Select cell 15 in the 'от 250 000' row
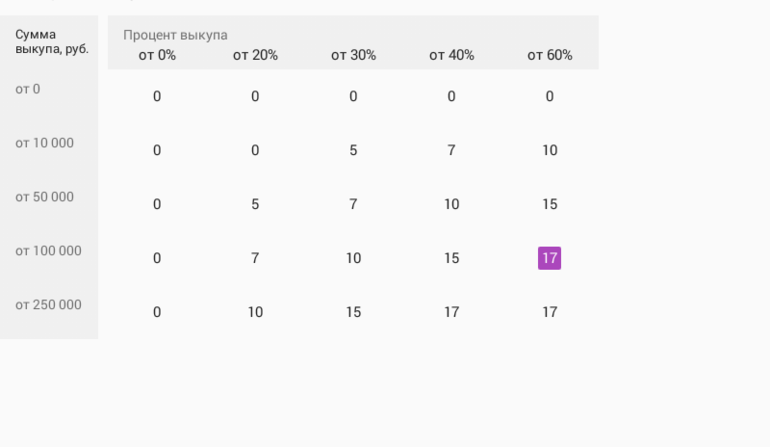The width and height of the screenshot is (770, 447). (x=353, y=312)
